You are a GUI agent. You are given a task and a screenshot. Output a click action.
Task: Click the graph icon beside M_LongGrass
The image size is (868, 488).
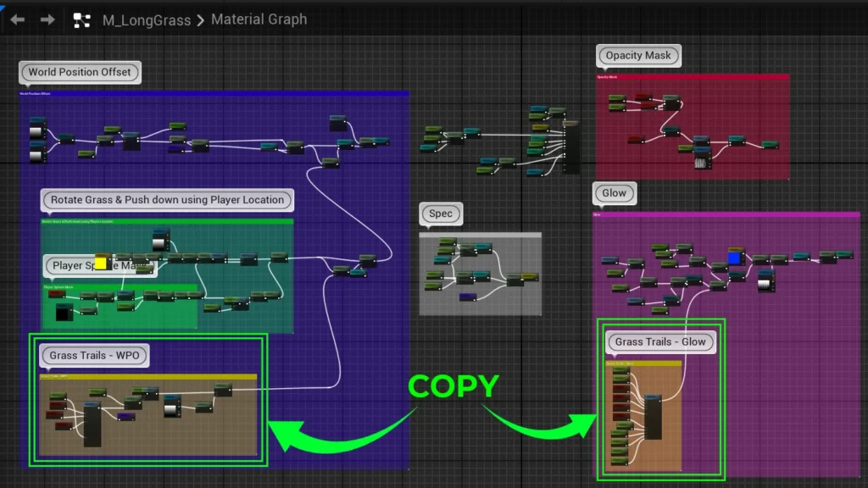[82, 20]
